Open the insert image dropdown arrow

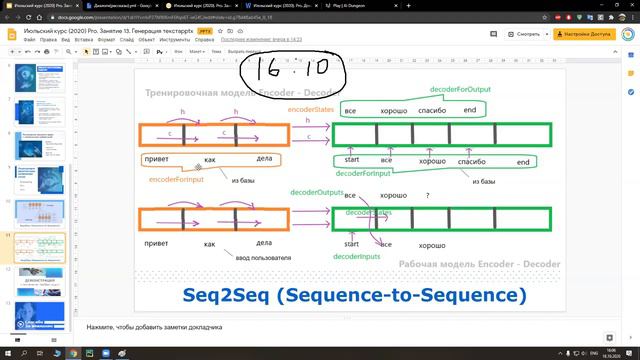click(x=111, y=52)
